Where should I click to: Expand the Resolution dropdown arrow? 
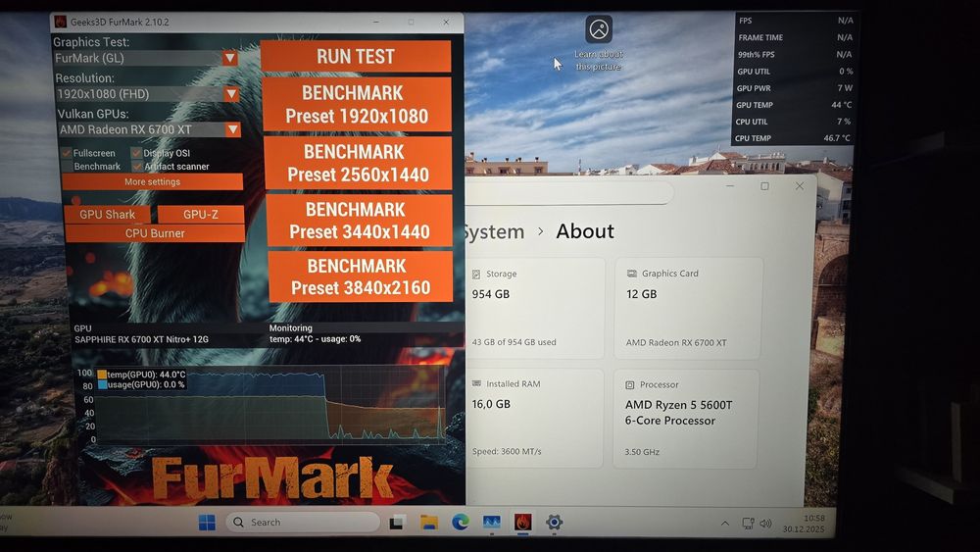tap(232, 94)
